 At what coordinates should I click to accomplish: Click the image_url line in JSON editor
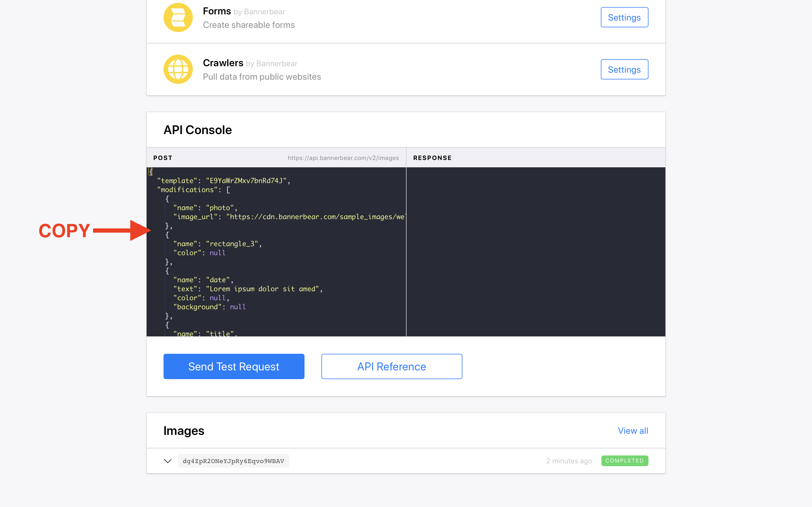pos(288,217)
